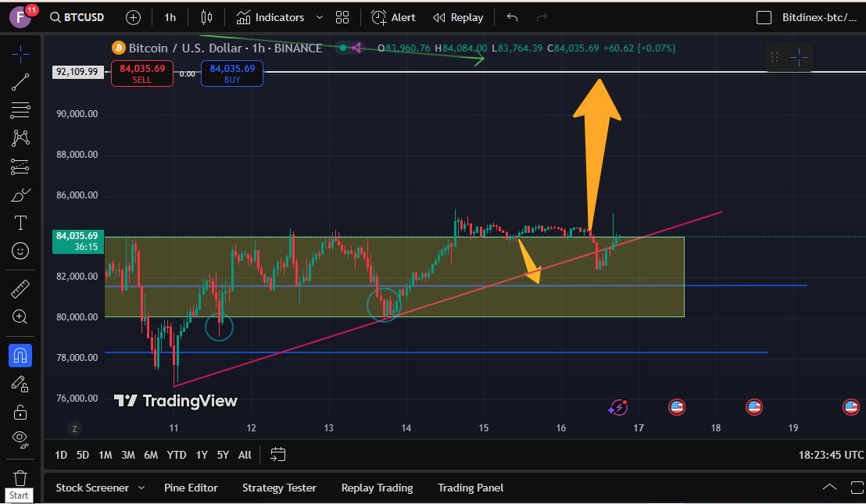This screenshot has width=866, height=504.
Task: Click the US flag event near 18
Action: point(754,407)
